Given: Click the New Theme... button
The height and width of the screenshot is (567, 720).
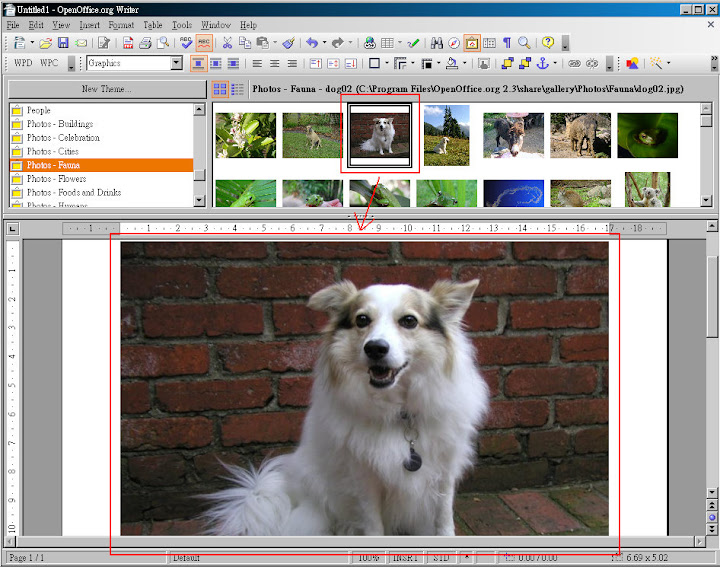Looking at the screenshot, I should pos(107,89).
